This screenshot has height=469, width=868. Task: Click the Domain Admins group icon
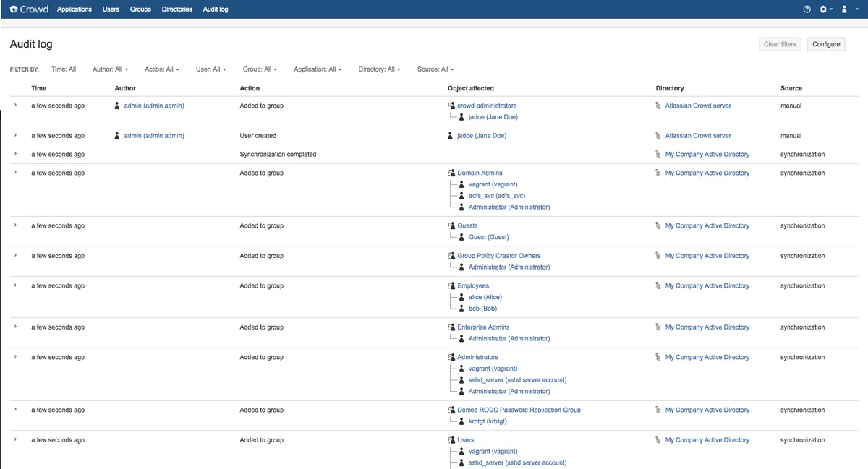(451, 173)
